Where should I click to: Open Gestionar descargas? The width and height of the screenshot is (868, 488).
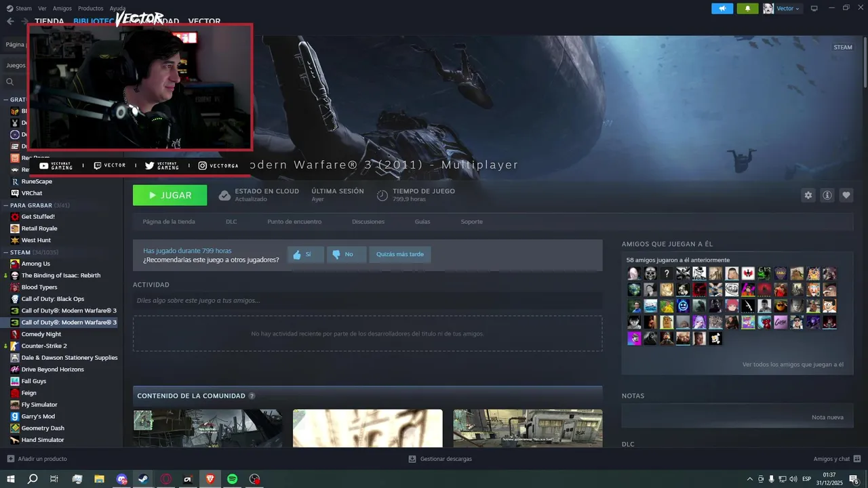point(440,459)
